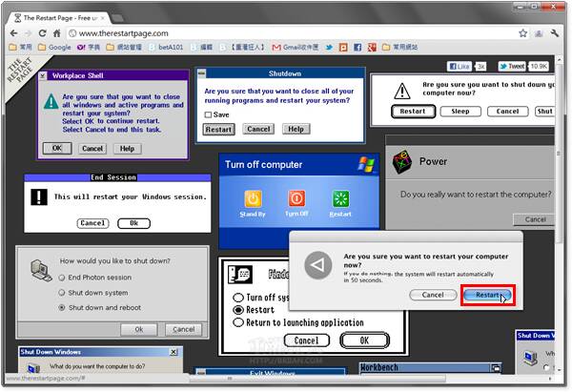The image size is (572, 392).
Task: Open the Facebook bookmark icon
Action: pos(357,47)
